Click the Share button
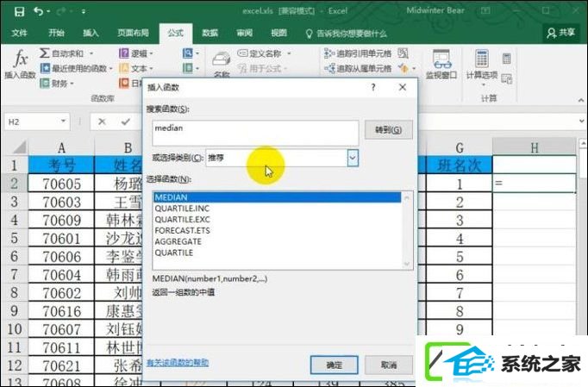588x387 pixels. click(x=561, y=33)
